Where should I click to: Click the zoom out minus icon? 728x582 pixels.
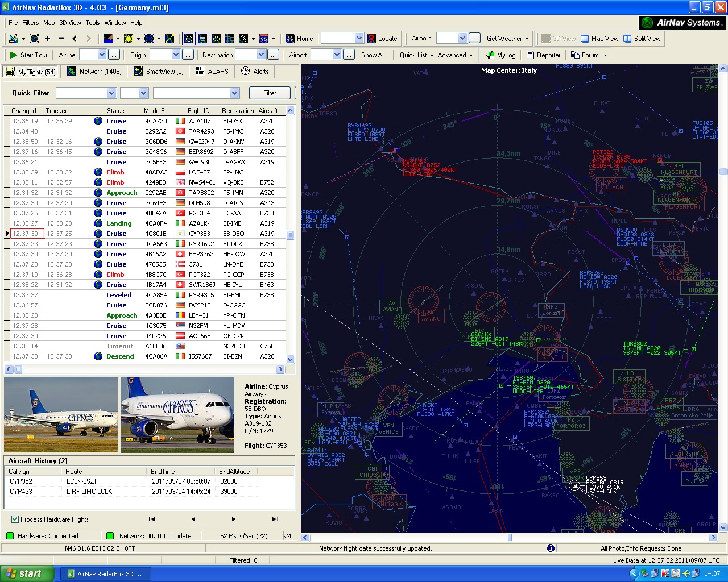coord(61,39)
